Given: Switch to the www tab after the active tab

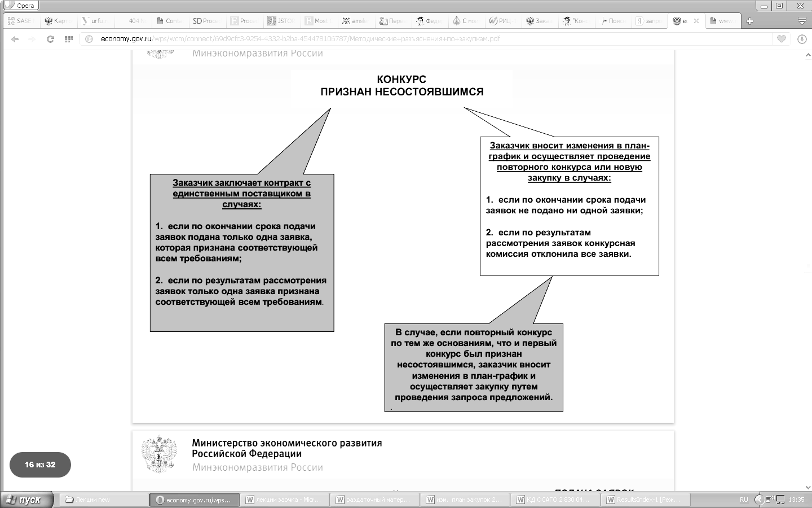Looking at the screenshot, I should point(723,21).
